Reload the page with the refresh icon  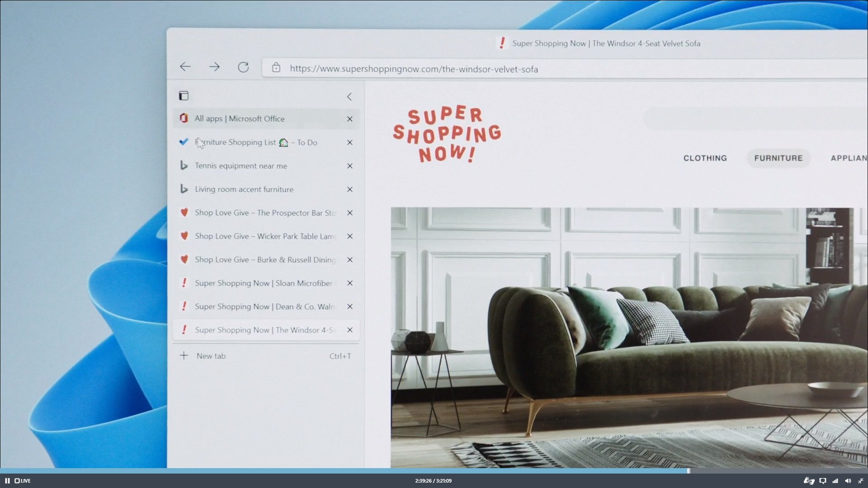pos(243,67)
